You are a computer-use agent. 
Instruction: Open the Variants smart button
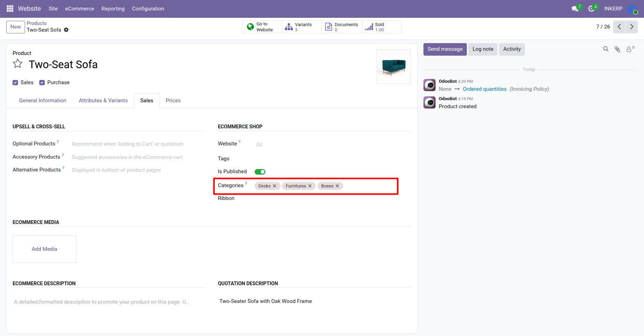(302, 27)
